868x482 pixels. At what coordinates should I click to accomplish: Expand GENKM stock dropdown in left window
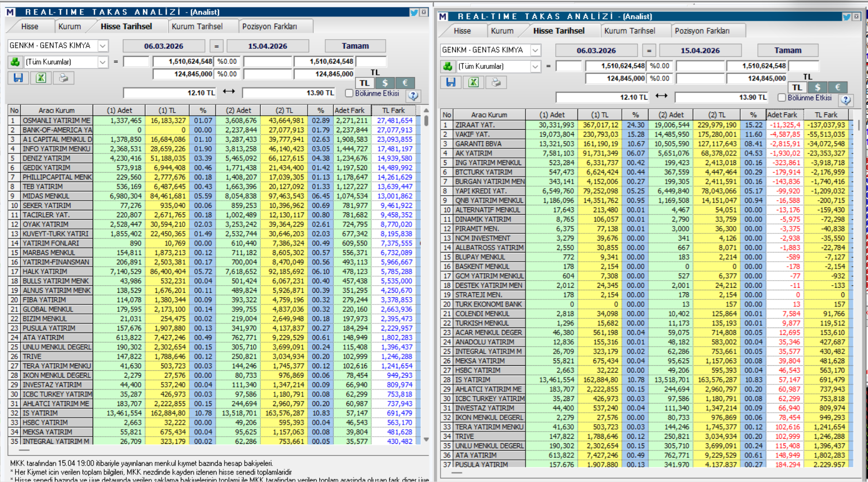[x=103, y=46]
